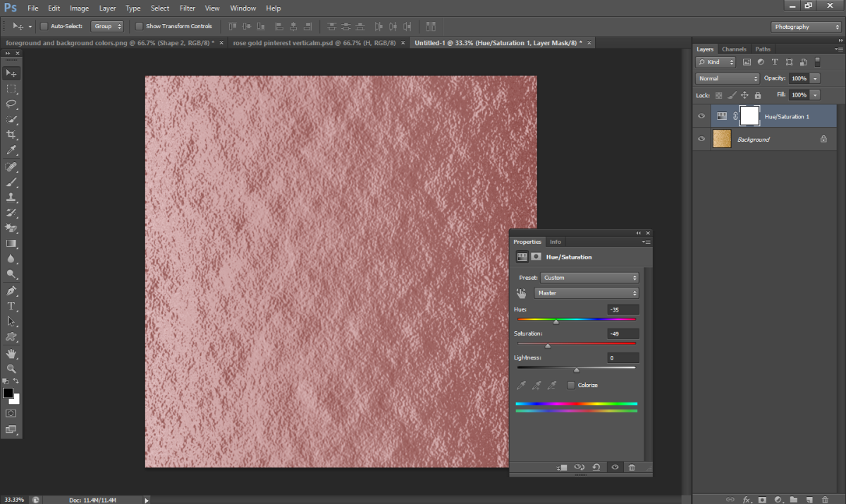
Task: Reset Hue/Saturation to defaults
Action: 596,467
